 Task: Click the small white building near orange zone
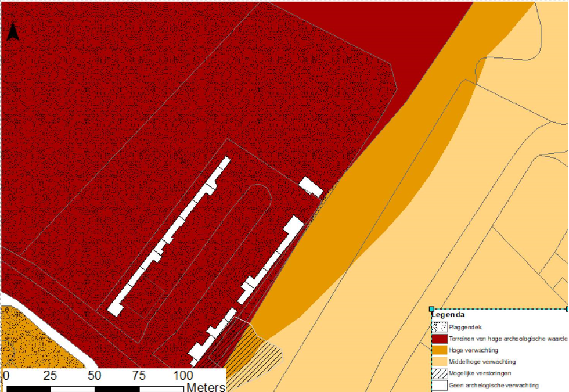point(311,187)
